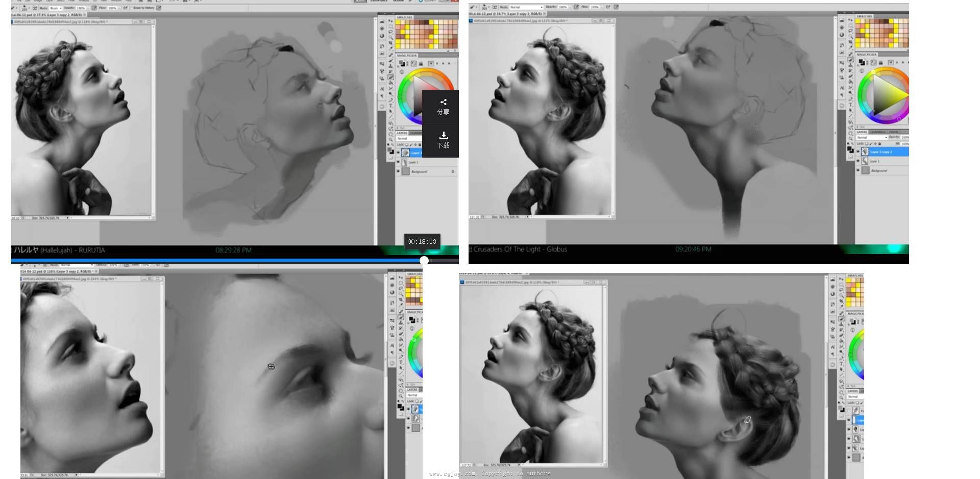
Task: Hide Layer 3 copy 2 via eye, Crusaders frame
Action: pos(858,152)
